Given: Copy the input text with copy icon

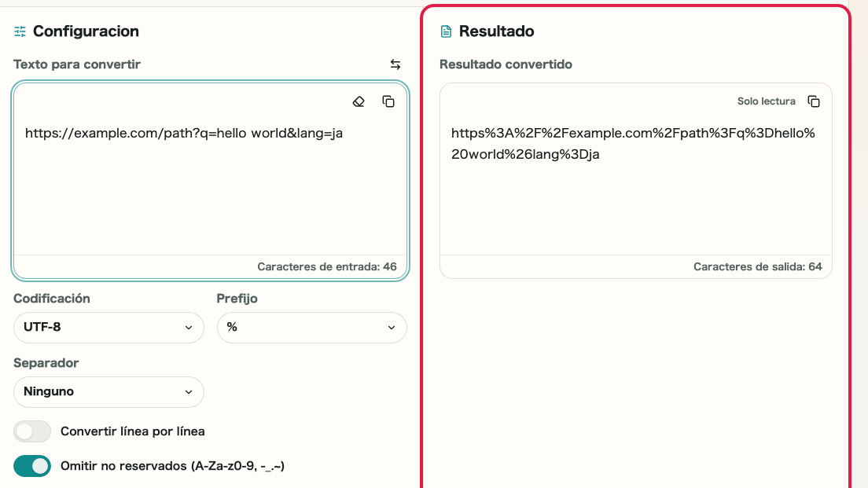Looking at the screenshot, I should click(388, 102).
